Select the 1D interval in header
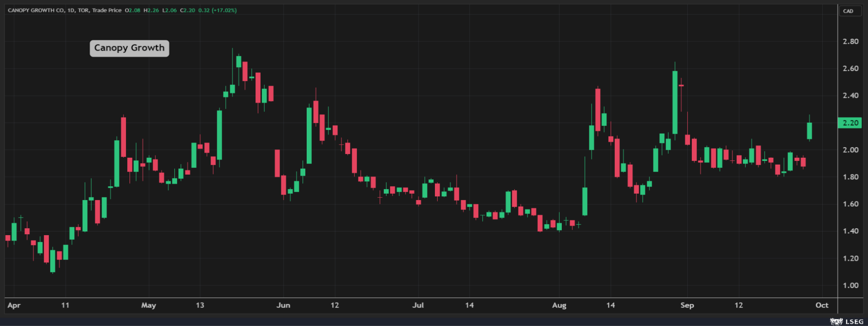The height and width of the screenshot is (326, 868). click(71, 10)
